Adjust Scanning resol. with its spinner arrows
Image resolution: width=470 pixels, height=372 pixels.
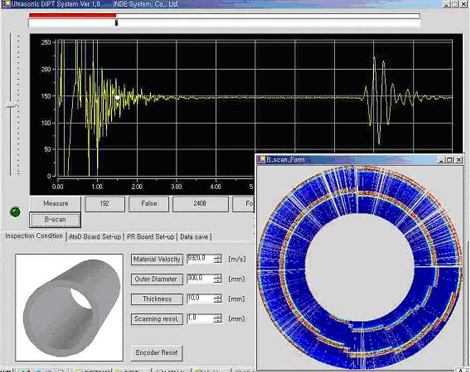218,319
